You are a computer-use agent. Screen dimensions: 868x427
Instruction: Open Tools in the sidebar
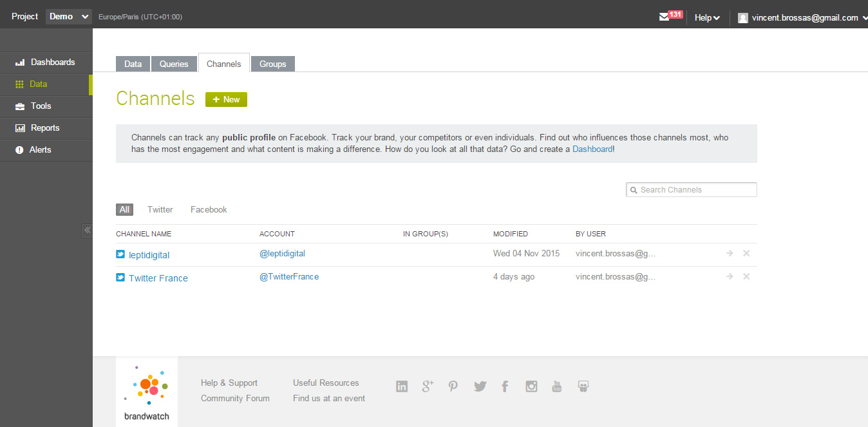click(46, 106)
